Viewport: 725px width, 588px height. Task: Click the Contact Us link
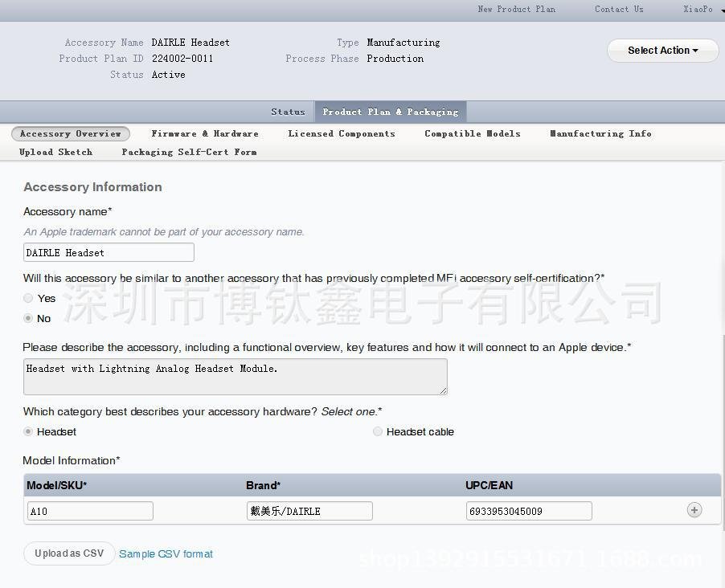[x=619, y=10]
